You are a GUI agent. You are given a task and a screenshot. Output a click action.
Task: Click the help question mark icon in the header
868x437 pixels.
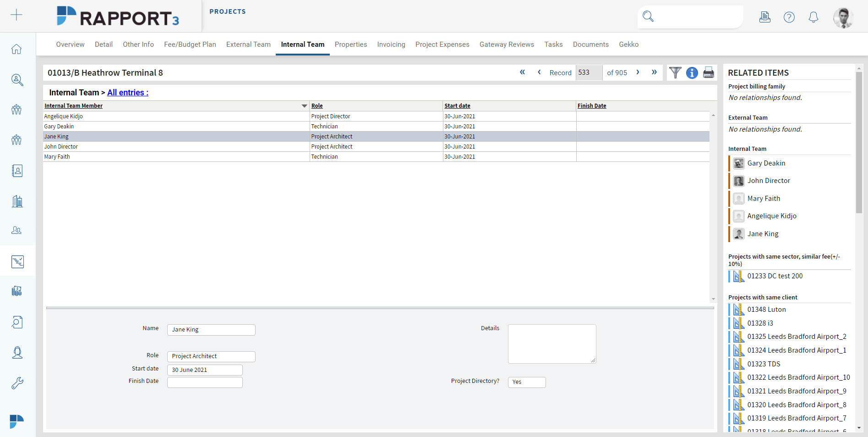[789, 17]
